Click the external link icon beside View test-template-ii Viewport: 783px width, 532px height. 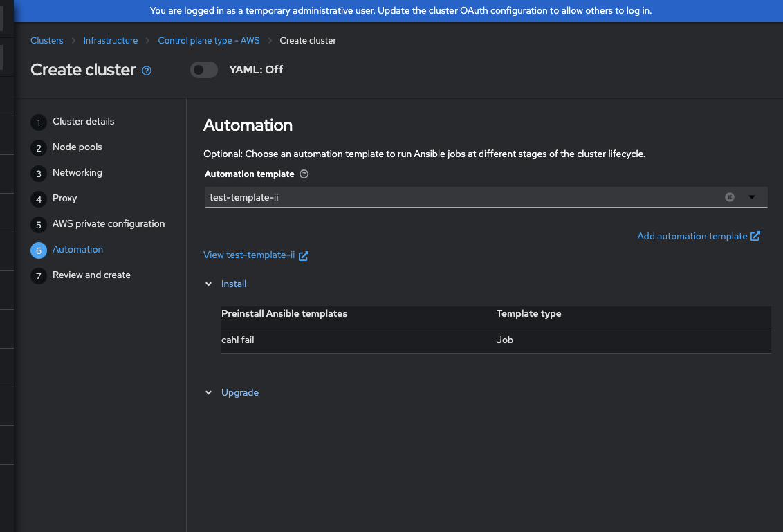pyautogui.click(x=304, y=255)
